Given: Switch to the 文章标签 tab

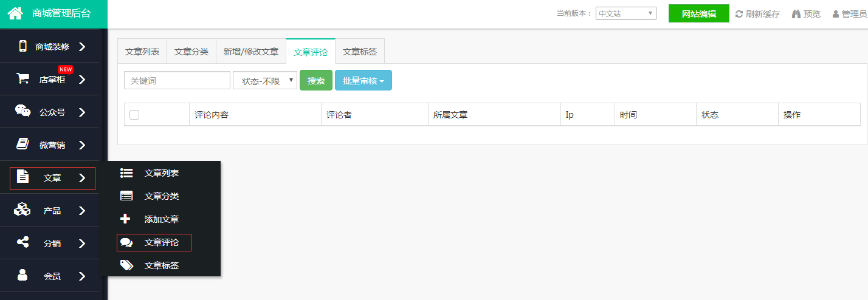Looking at the screenshot, I should [359, 52].
